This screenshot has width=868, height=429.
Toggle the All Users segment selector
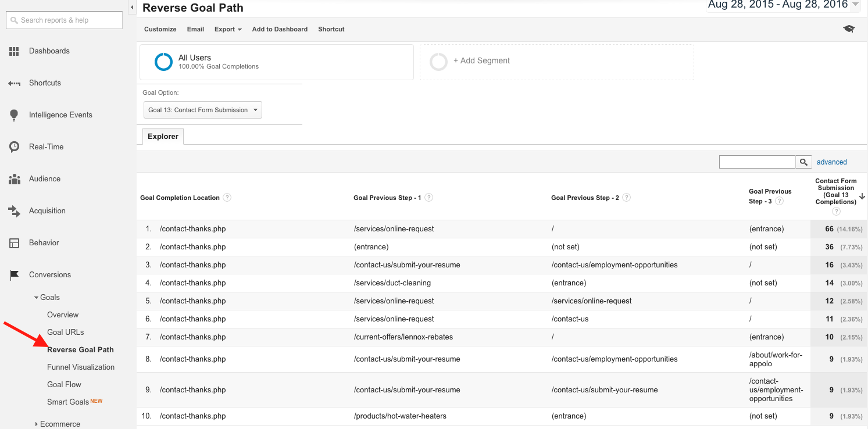(x=163, y=61)
